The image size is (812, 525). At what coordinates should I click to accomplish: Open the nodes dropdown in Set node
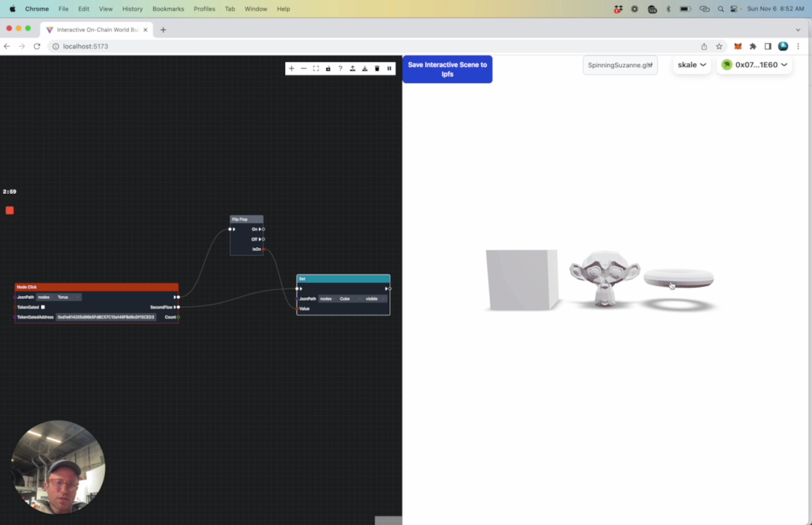327,299
